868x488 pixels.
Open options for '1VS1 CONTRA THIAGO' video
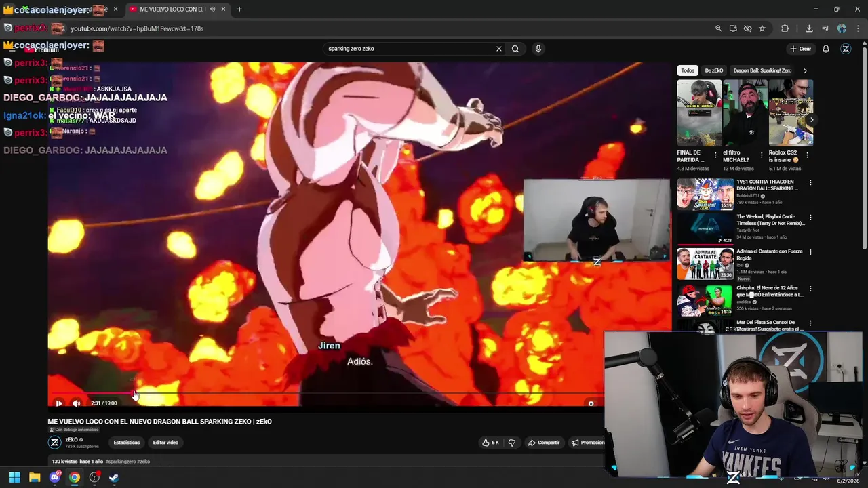click(x=810, y=183)
